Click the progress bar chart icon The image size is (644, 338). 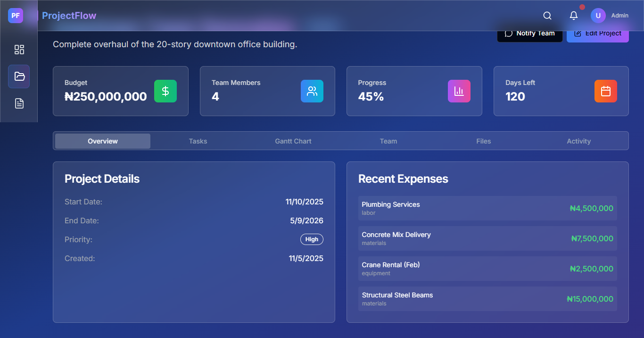point(459,91)
